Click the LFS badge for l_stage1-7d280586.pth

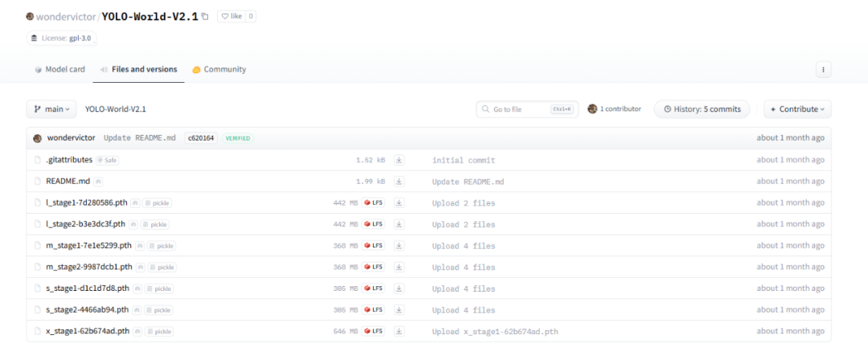tap(373, 202)
